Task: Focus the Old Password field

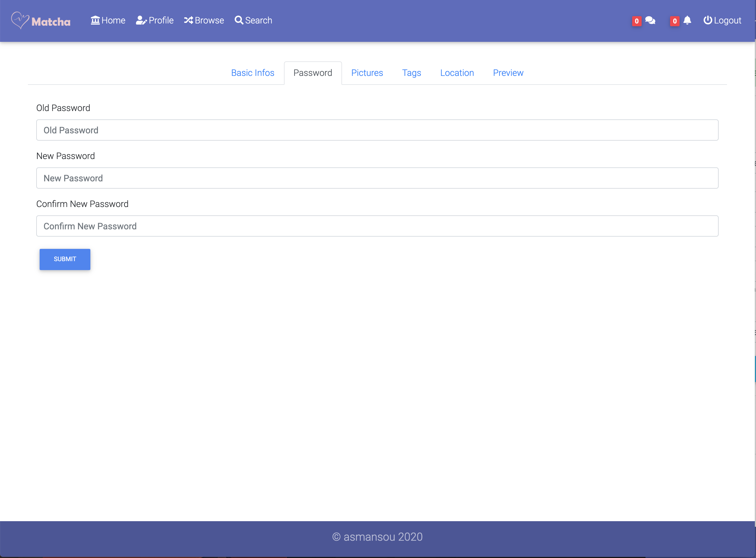Action: 377,130
